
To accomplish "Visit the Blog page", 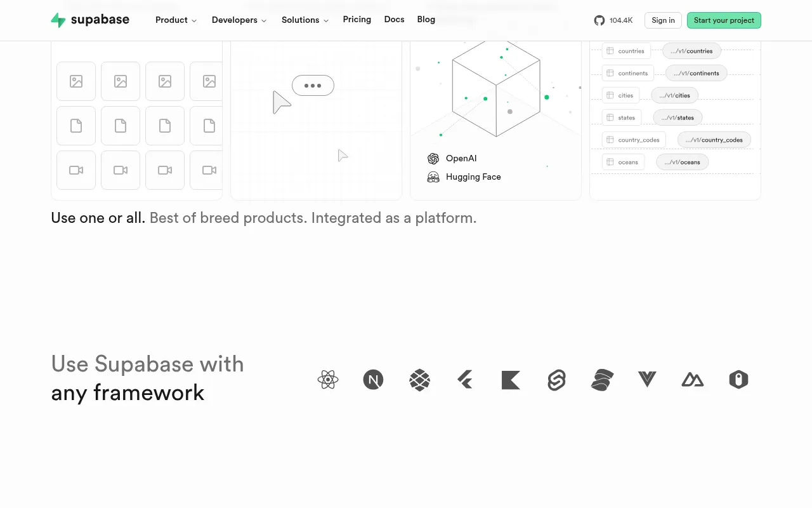I will (426, 20).
